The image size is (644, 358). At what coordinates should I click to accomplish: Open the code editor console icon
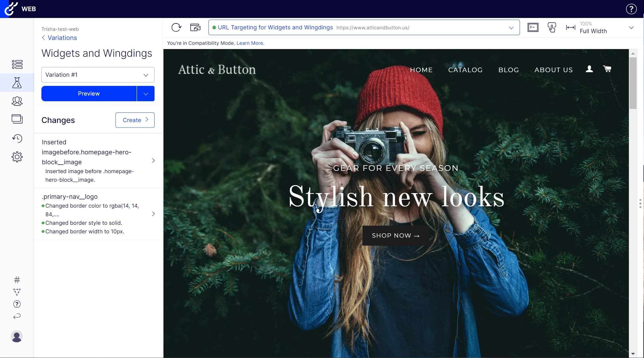[533, 27]
